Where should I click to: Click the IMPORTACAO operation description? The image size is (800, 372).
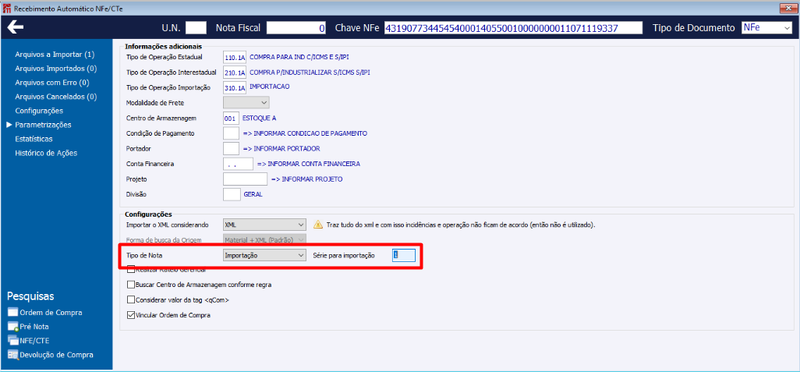pyautogui.click(x=269, y=87)
